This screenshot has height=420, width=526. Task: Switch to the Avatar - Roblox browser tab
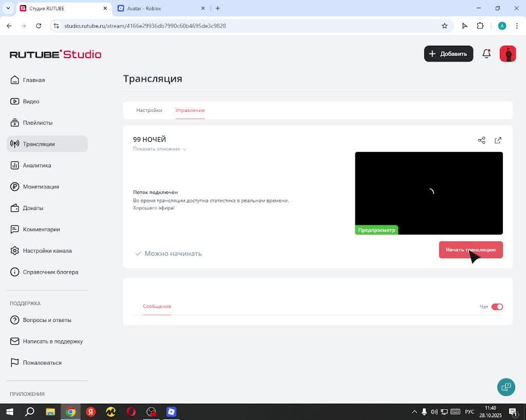pos(161,8)
